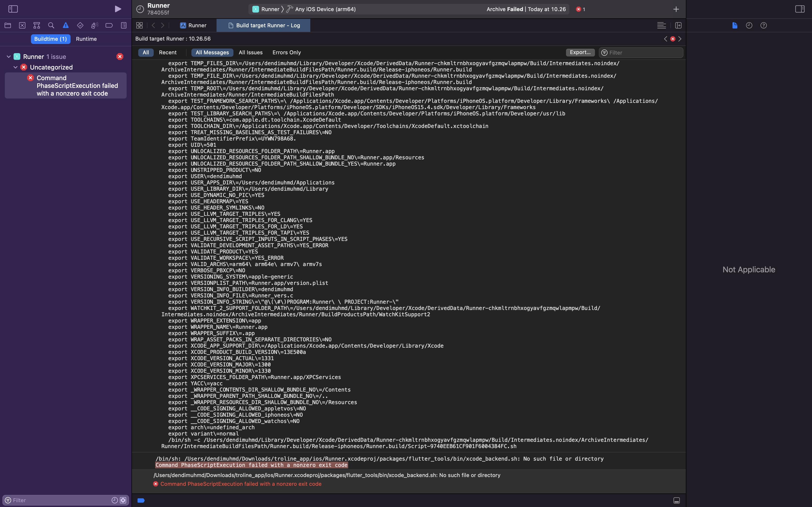
Task: Select the Recent scope button
Action: (167, 53)
